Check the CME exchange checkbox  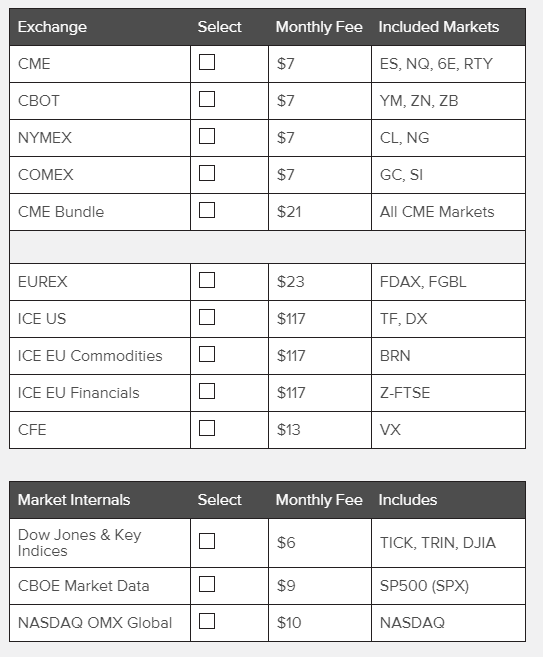coord(207,62)
